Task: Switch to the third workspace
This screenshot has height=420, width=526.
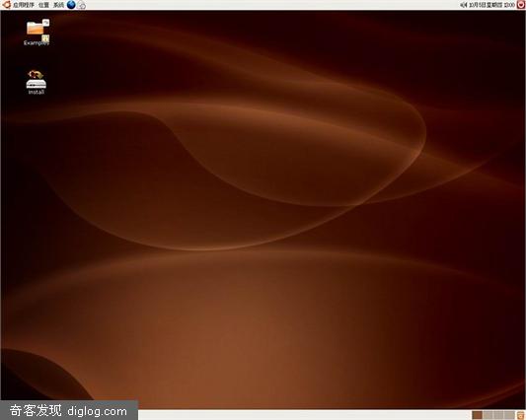Action: (x=498, y=415)
